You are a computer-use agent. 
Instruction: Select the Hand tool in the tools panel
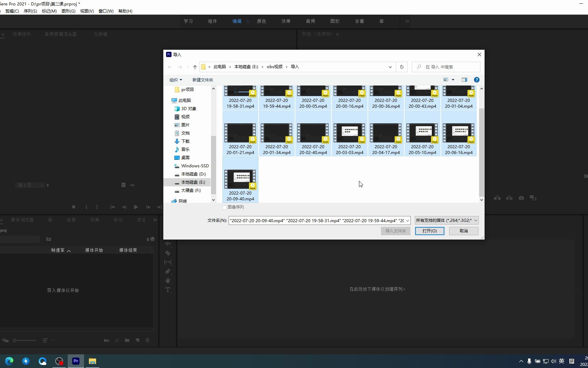(x=168, y=280)
